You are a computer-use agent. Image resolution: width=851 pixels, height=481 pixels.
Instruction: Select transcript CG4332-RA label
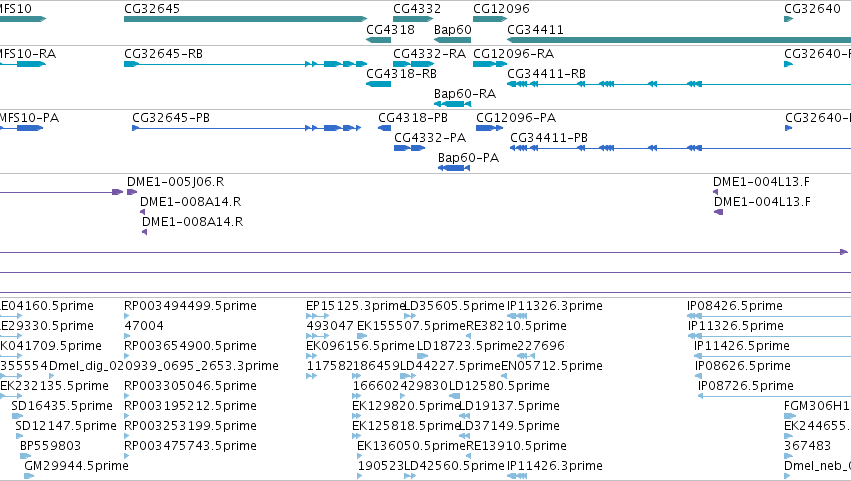pyautogui.click(x=429, y=54)
